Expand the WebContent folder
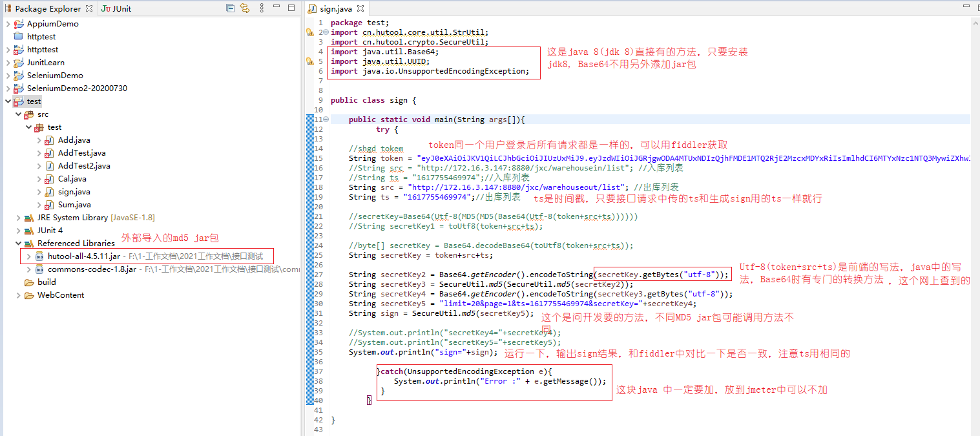The height and width of the screenshot is (436, 980). (18, 295)
